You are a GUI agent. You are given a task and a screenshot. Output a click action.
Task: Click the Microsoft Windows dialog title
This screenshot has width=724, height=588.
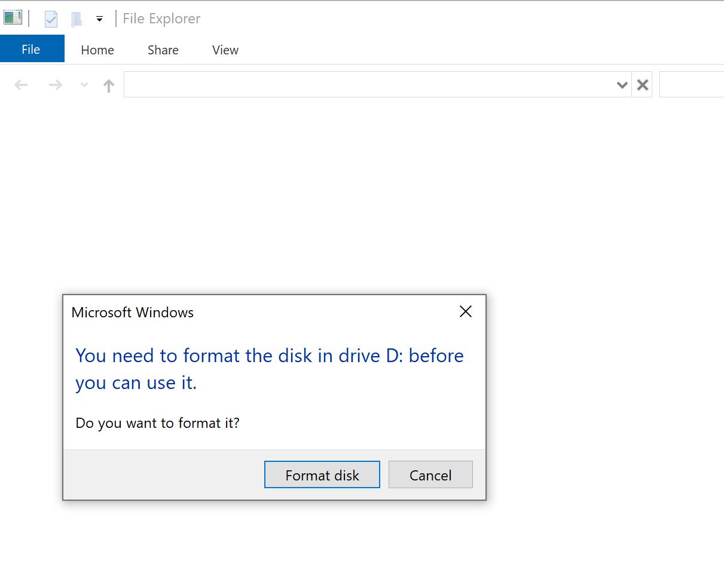133,312
